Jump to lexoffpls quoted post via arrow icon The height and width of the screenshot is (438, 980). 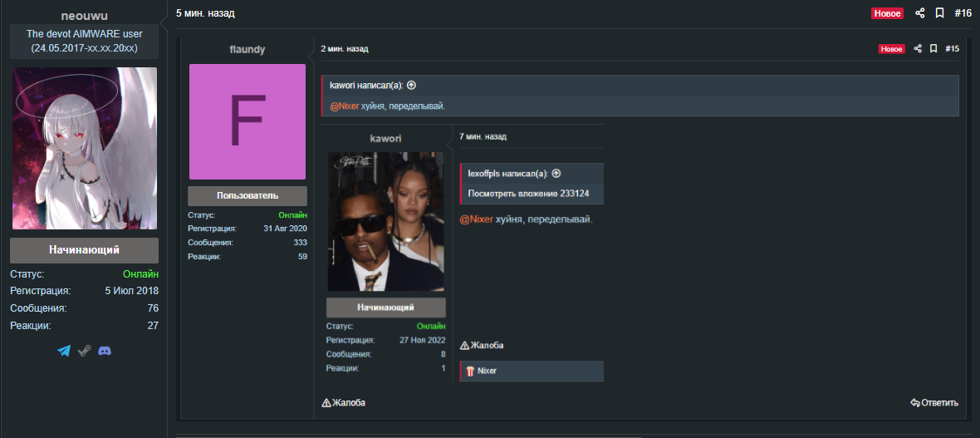[x=556, y=174]
